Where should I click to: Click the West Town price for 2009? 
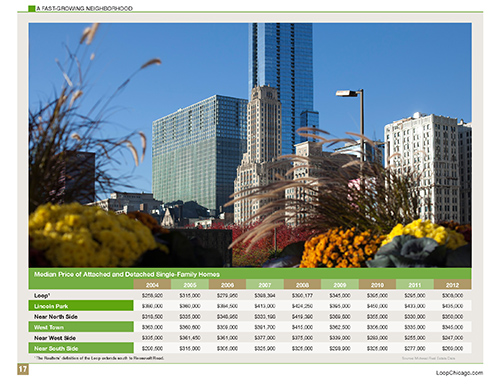tap(340, 327)
